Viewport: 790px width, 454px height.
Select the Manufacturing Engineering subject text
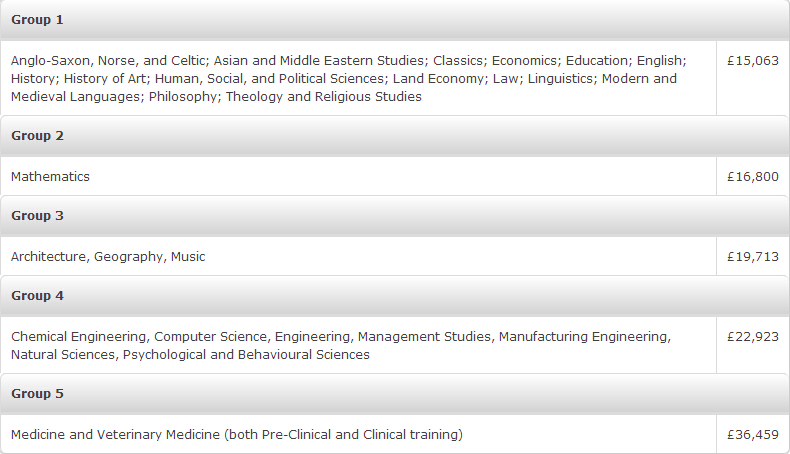click(x=583, y=337)
